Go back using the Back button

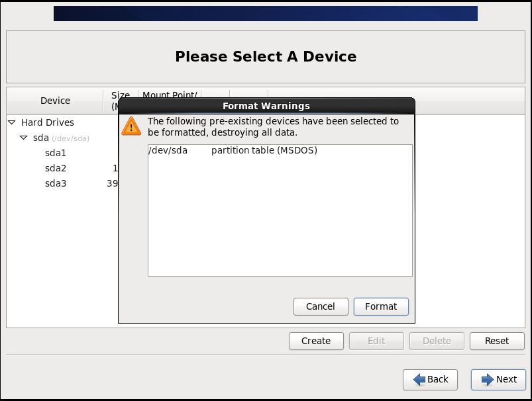click(x=430, y=380)
